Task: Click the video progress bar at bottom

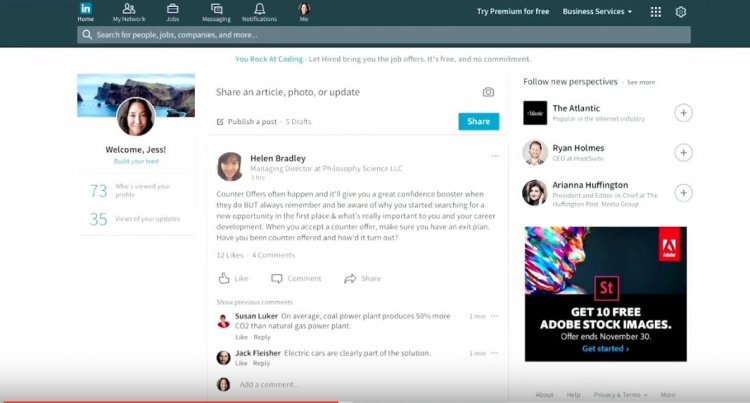Action: coord(375,402)
